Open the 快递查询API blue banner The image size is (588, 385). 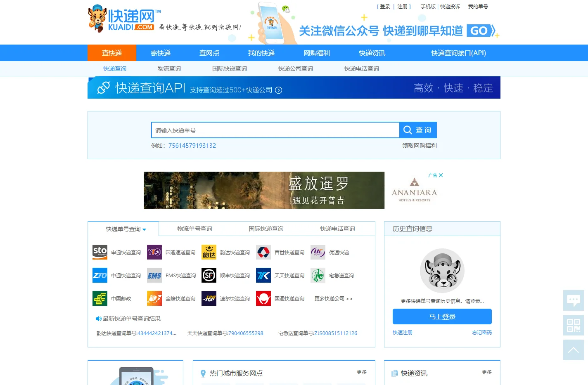(x=294, y=87)
